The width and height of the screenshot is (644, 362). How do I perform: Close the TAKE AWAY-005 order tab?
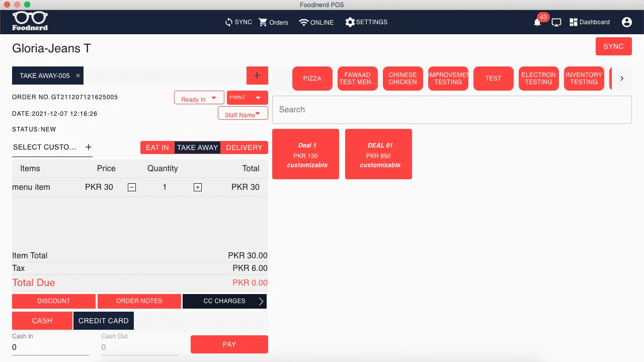pyautogui.click(x=78, y=76)
